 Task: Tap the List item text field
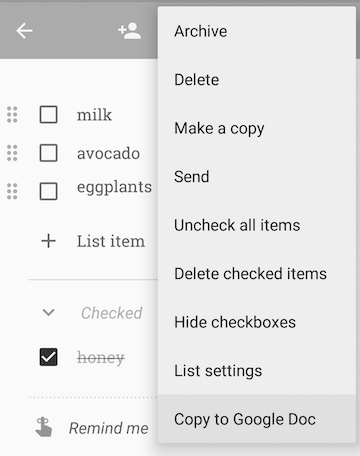click(x=111, y=241)
